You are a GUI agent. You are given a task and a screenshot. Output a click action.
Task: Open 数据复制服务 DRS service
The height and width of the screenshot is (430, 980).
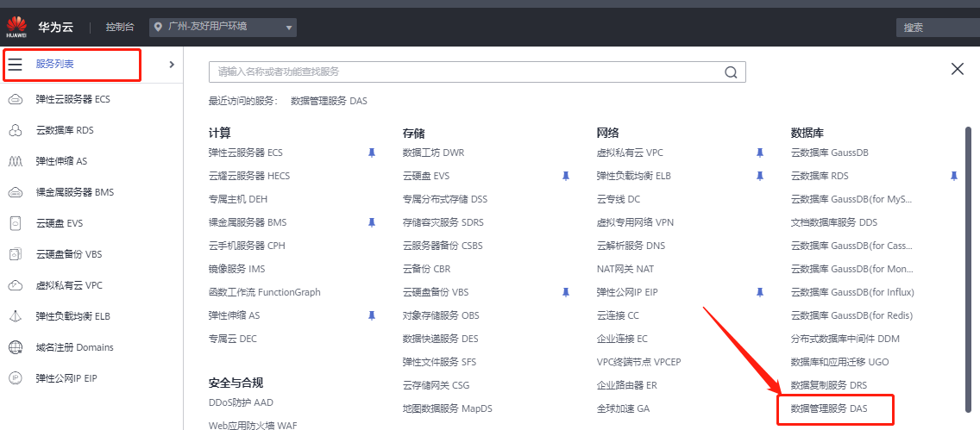(829, 385)
